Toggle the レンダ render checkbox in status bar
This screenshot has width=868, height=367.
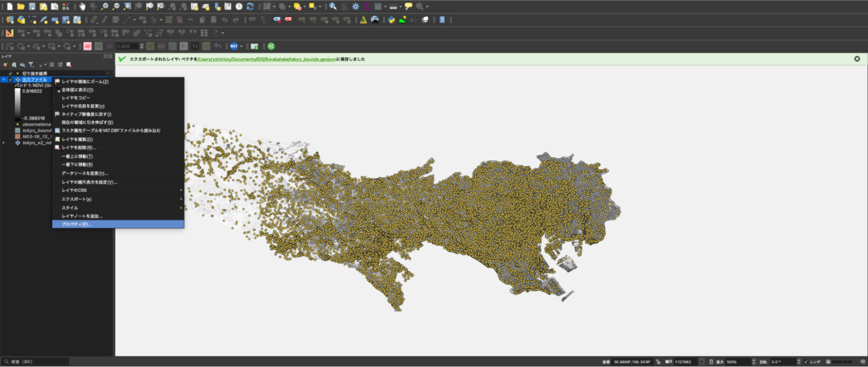(x=806, y=362)
